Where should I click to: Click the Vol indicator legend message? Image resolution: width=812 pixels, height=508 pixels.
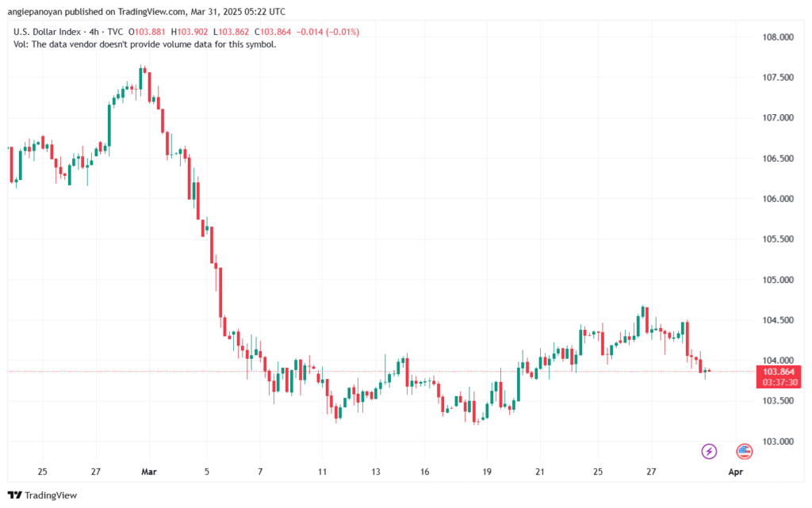[x=145, y=44]
